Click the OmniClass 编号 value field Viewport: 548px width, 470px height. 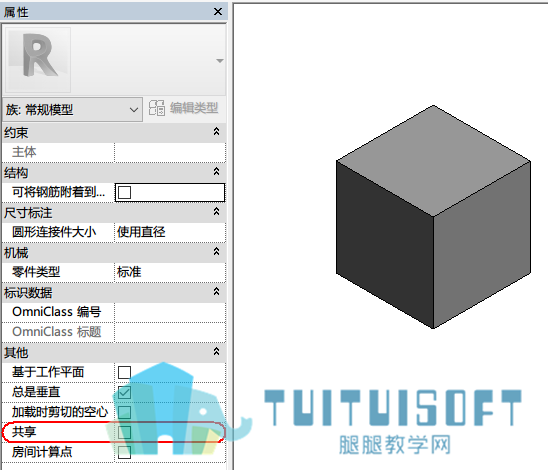click(x=170, y=312)
